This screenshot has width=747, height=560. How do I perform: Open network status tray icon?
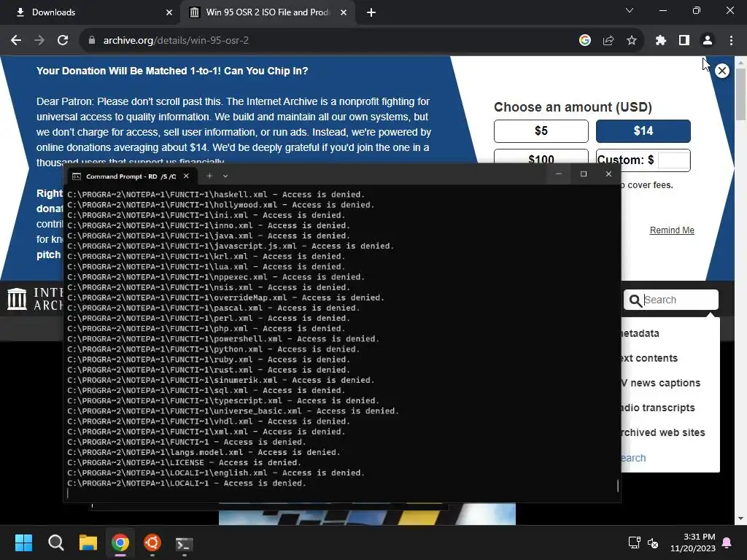point(635,542)
